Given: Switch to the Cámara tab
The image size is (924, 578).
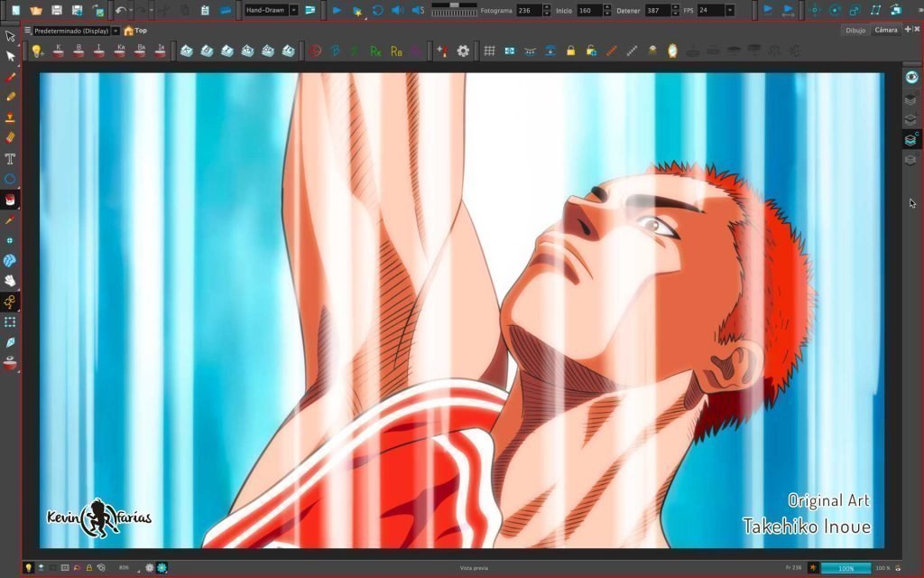Looking at the screenshot, I should (x=886, y=30).
